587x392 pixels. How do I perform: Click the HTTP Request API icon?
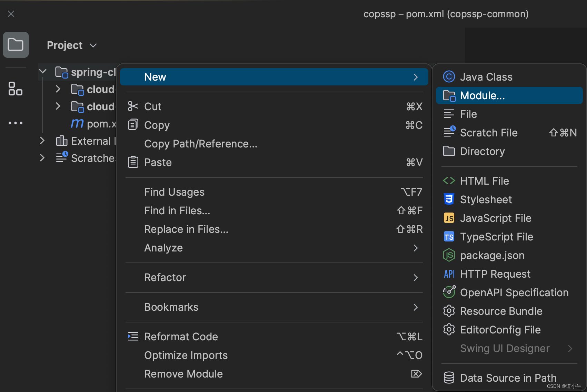pyautogui.click(x=449, y=274)
